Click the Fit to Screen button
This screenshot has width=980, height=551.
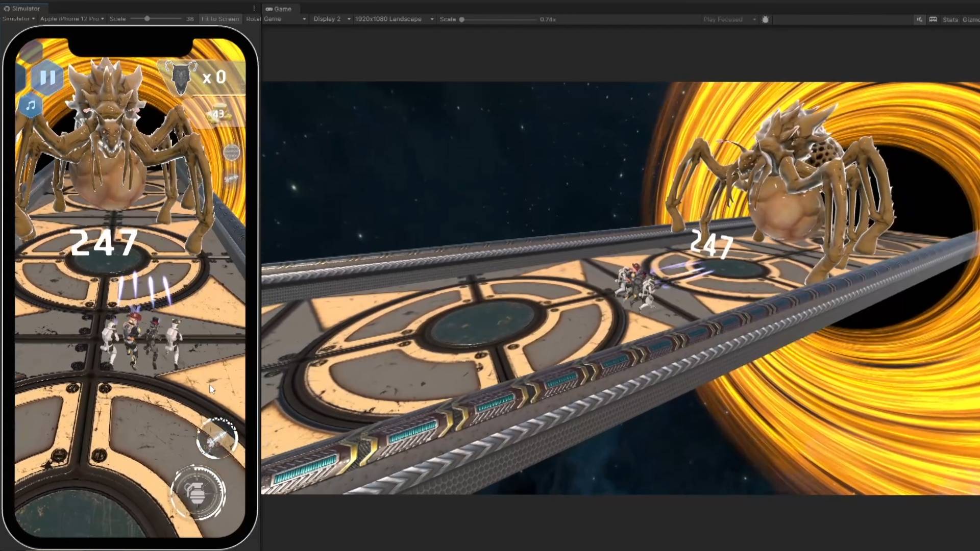pos(219,19)
